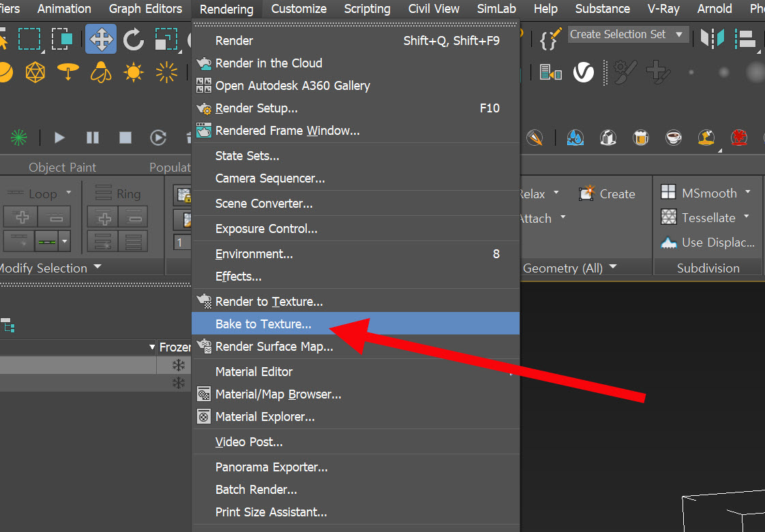The height and width of the screenshot is (532, 765).
Task: Choose the rectangular selection region tool
Action: click(29, 39)
